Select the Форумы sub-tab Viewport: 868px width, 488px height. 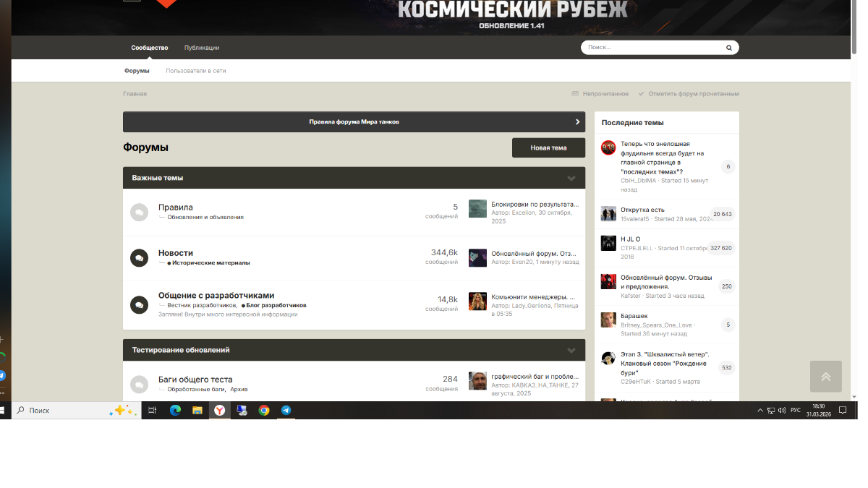137,71
